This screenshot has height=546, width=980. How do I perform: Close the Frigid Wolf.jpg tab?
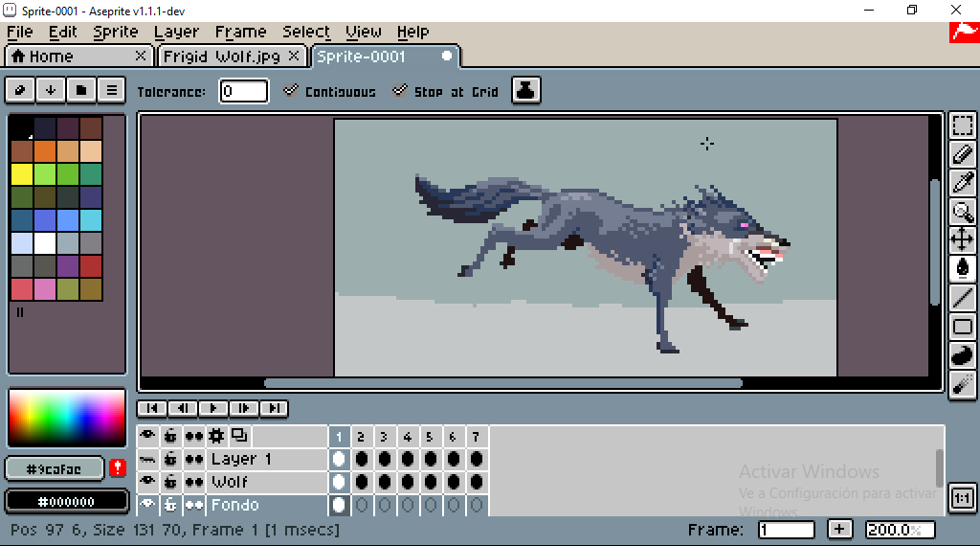coord(294,56)
